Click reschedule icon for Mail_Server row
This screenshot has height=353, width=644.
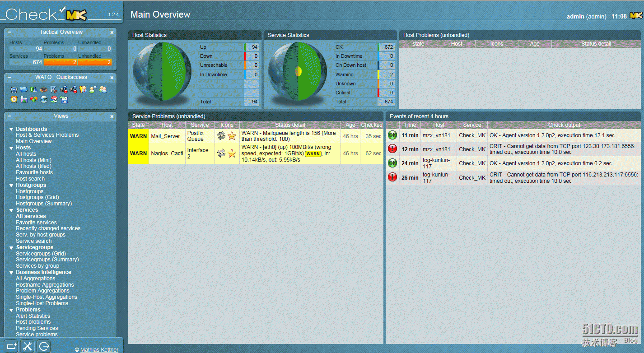point(221,136)
